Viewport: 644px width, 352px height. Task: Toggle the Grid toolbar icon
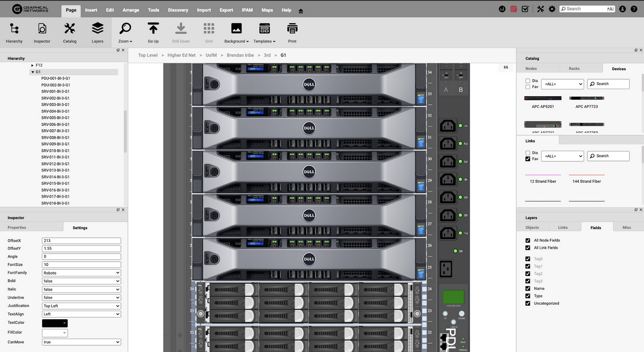tap(209, 33)
